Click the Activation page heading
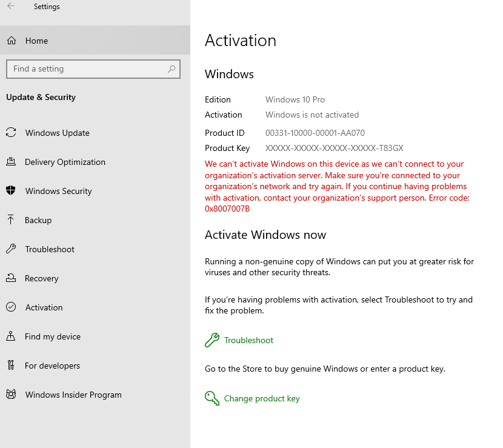This screenshot has width=503, height=448. [x=241, y=41]
